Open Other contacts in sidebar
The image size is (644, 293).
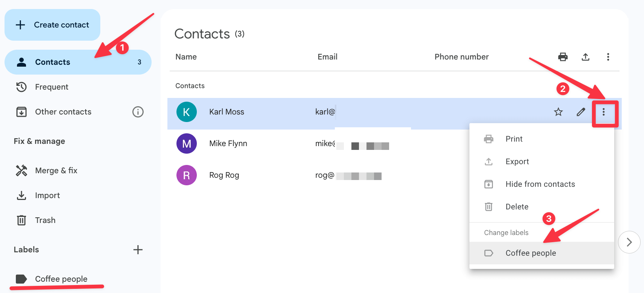click(x=63, y=112)
